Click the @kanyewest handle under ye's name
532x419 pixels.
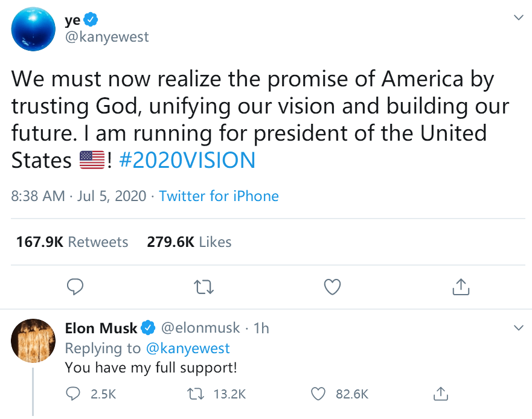(x=106, y=37)
